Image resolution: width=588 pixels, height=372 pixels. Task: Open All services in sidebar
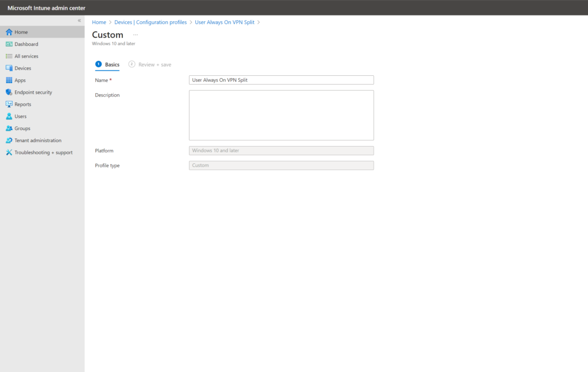click(x=26, y=56)
